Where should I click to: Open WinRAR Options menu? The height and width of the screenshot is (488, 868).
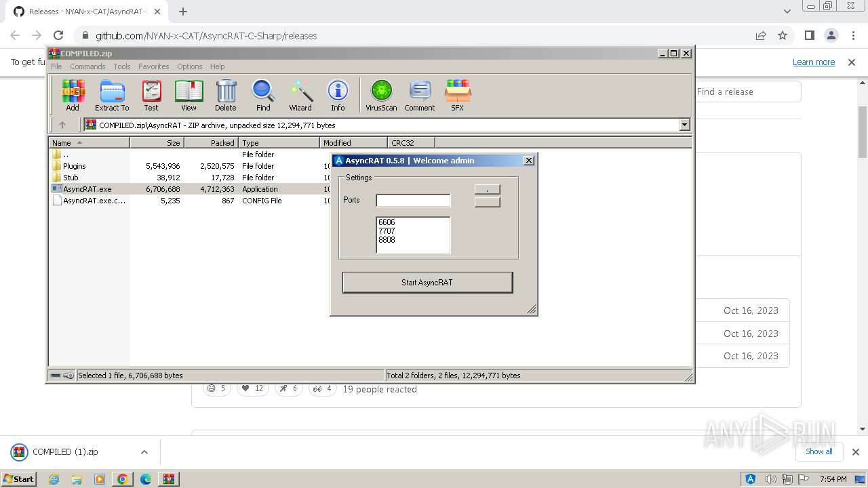pyautogui.click(x=190, y=66)
